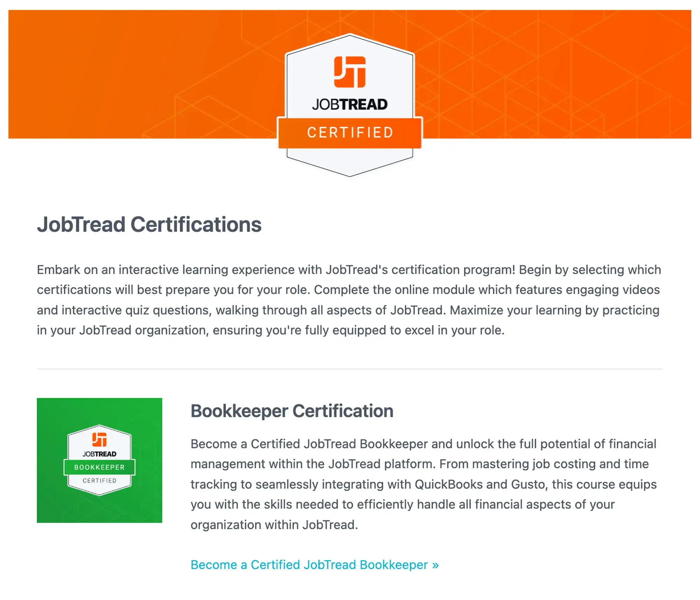Open Become a Certified JobTread Bookkeeper link

pyautogui.click(x=309, y=565)
